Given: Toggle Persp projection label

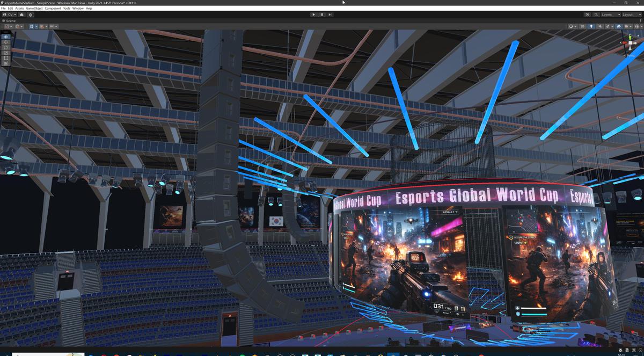Looking at the screenshot, I should point(631,55).
